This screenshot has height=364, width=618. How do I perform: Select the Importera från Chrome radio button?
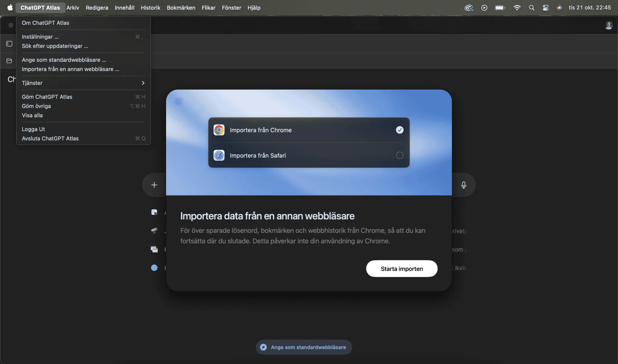pos(400,130)
